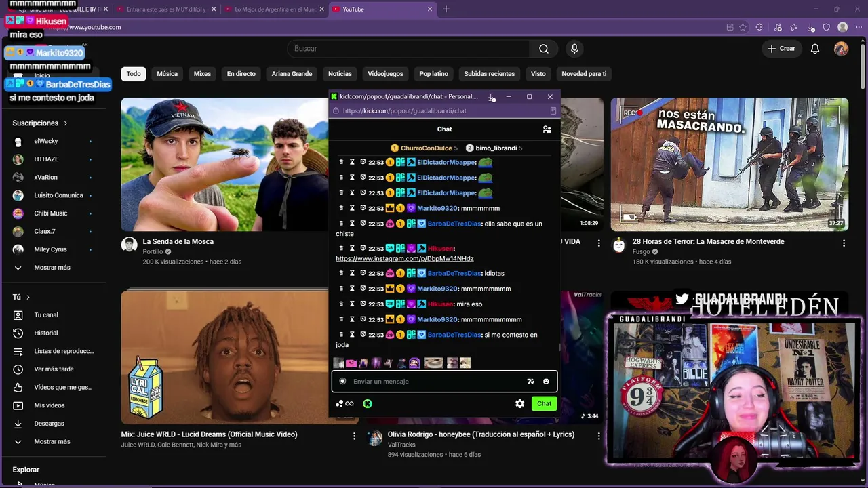This screenshot has height=488, width=868.
Task: Open the Tú section chevron
Action: (28, 298)
